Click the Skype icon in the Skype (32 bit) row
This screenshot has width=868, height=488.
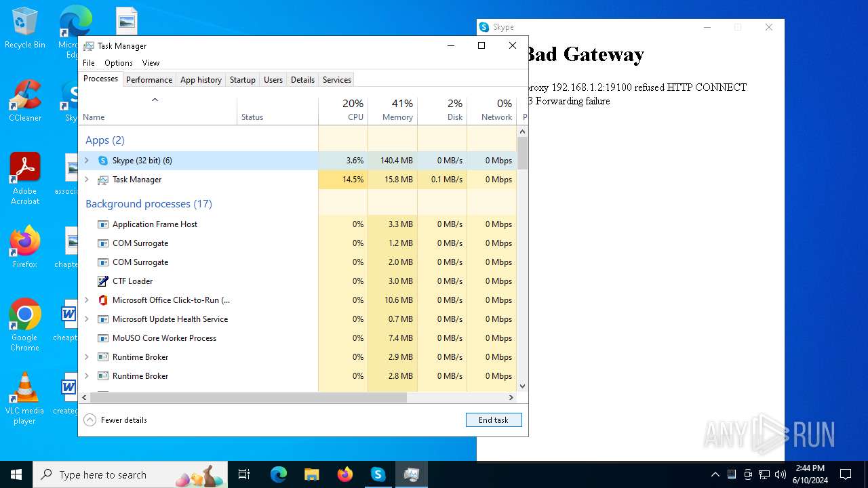pos(103,161)
